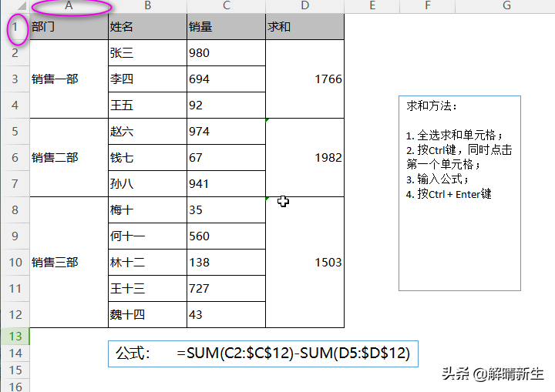Select row 13 header

15,336
